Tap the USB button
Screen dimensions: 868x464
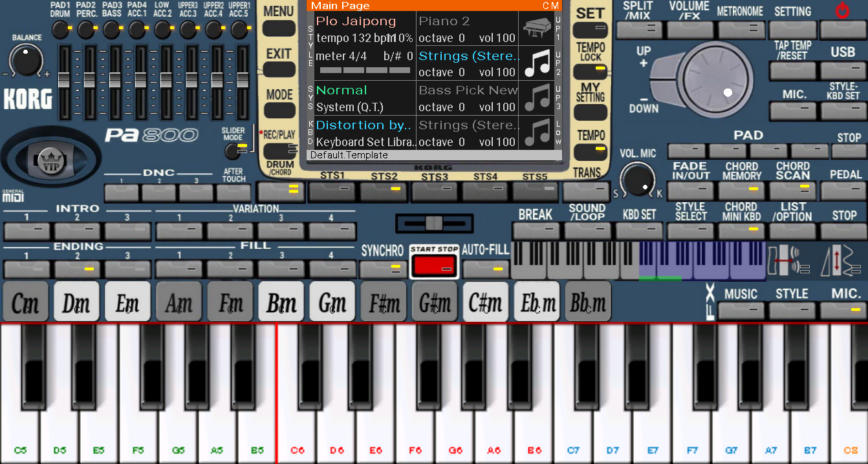844,70
